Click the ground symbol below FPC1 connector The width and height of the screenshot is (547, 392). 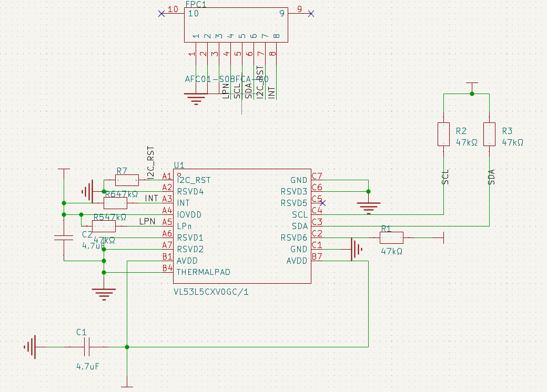pos(196,98)
